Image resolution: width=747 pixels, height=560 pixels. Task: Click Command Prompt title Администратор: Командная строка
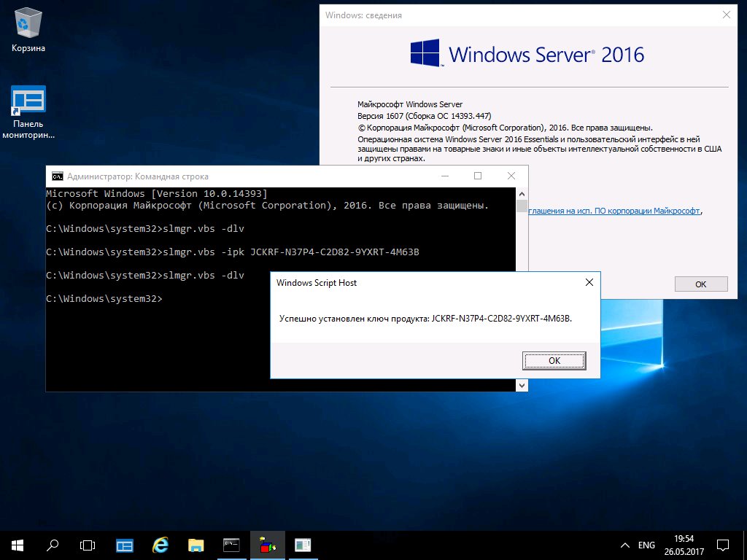138,176
